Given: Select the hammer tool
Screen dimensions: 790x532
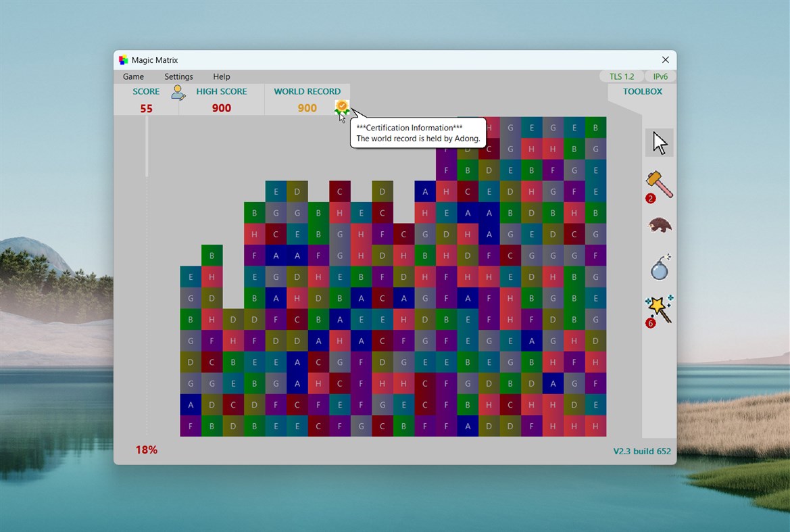Looking at the screenshot, I should pyautogui.click(x=658, y=184).
